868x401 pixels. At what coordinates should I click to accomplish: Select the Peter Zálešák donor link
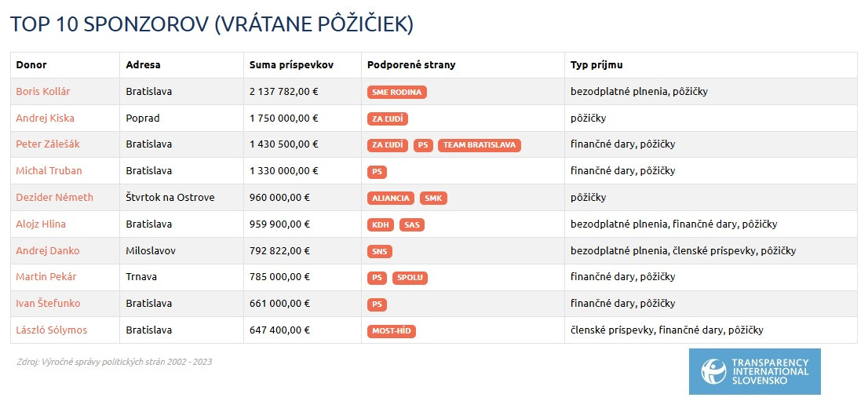pos(47,144)
